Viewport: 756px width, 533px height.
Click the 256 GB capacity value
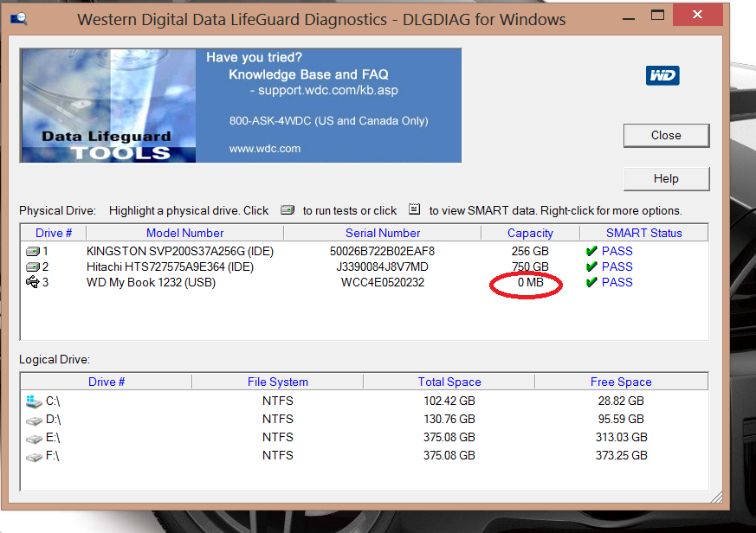tap(530, 251)
